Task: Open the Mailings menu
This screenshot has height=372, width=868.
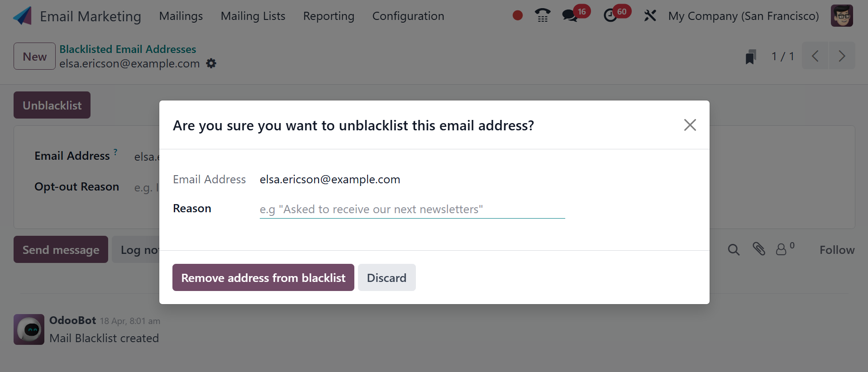Action: coord(181,16)
